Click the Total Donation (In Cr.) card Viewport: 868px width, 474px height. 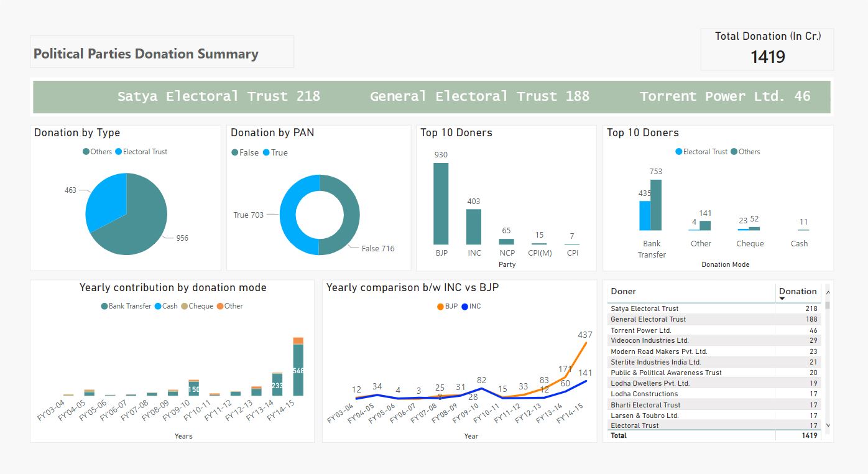click(767, 49)
